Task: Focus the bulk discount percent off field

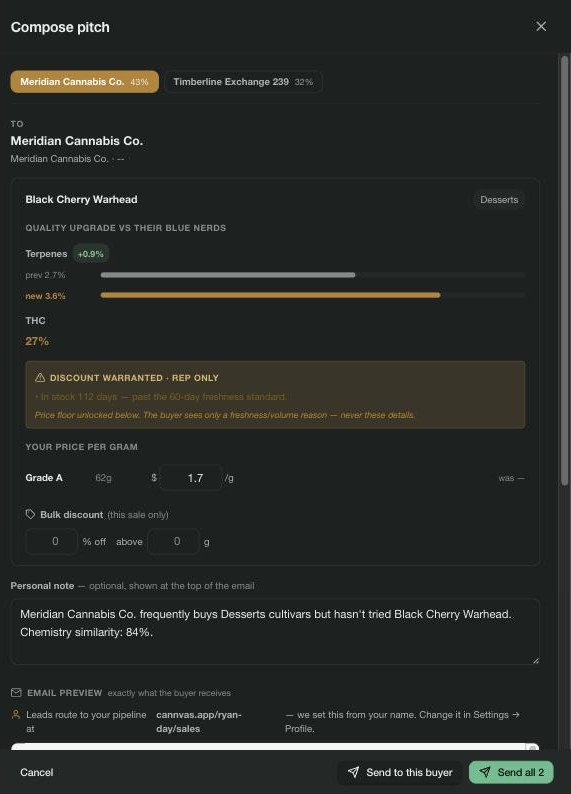Action: pyautogui.click(x=52, y=541)
